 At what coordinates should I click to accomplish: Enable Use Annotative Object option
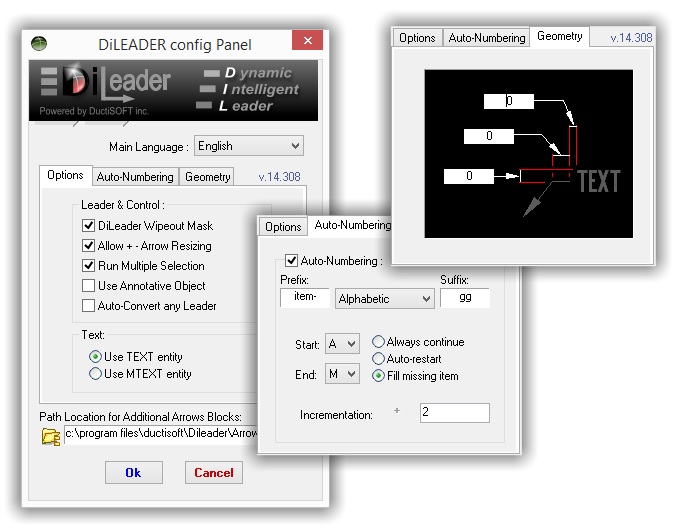(x=89, y=286)
